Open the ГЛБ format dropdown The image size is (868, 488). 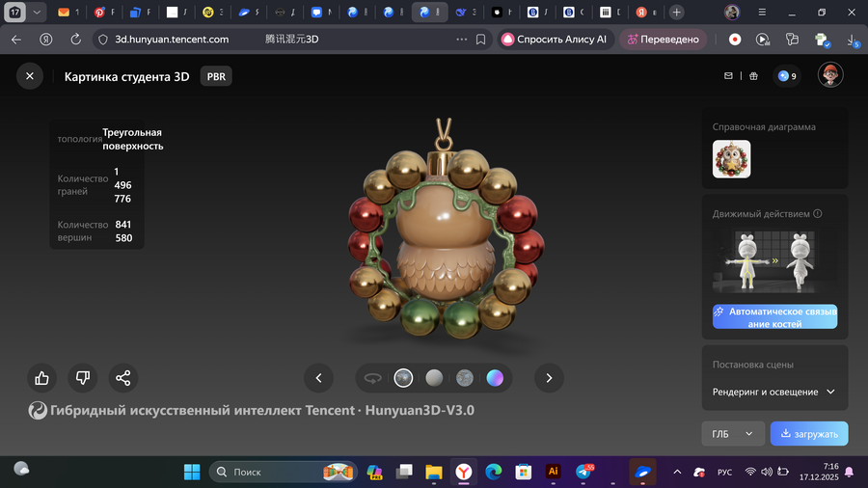[x=732, y=434]
